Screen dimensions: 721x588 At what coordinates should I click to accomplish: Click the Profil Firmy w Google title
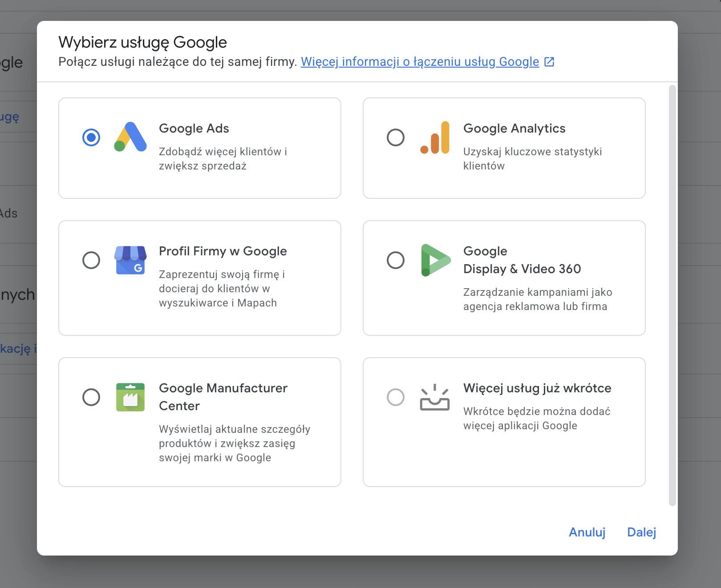click(223, 251)
